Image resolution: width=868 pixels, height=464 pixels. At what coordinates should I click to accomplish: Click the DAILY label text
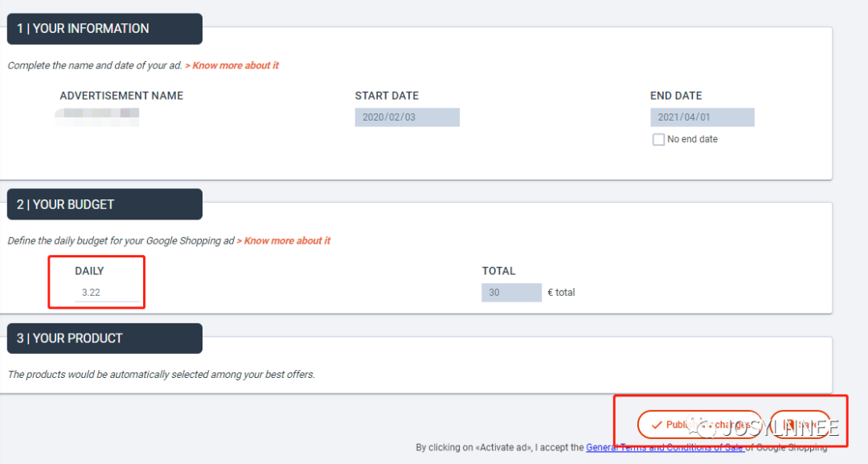coord(89,271)
